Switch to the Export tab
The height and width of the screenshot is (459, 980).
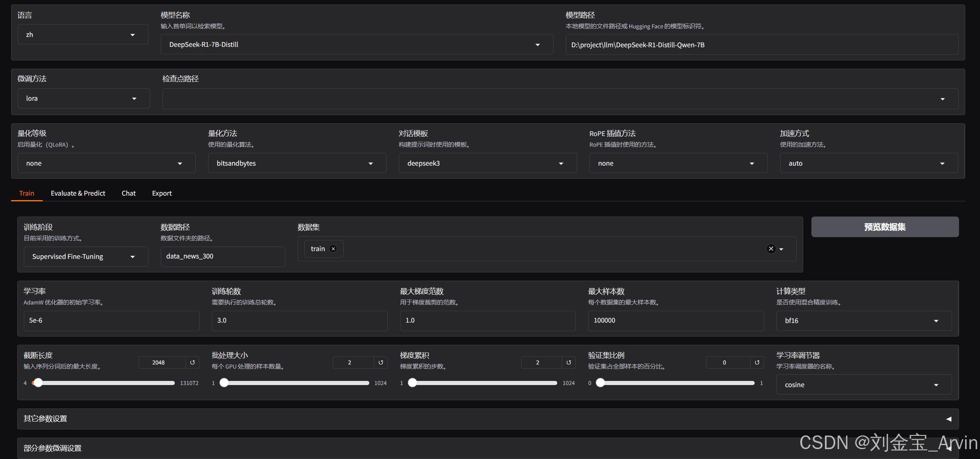(162, 193)
